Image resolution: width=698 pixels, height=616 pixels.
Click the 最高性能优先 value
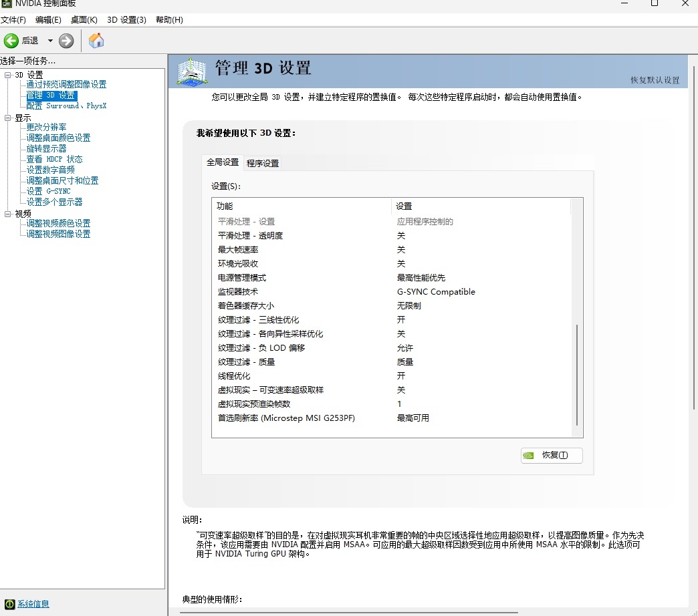tap(421, 277)
